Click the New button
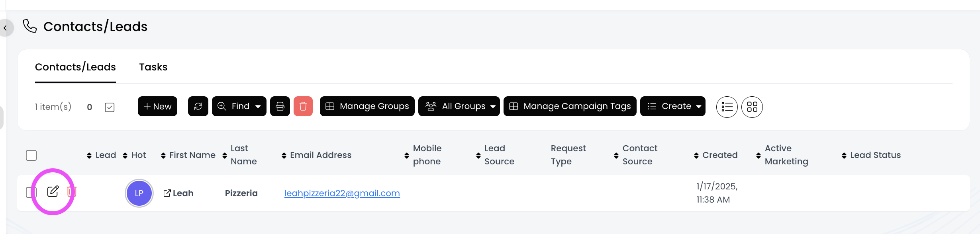Viewport: 980px width, 234px height. (157, 106)
